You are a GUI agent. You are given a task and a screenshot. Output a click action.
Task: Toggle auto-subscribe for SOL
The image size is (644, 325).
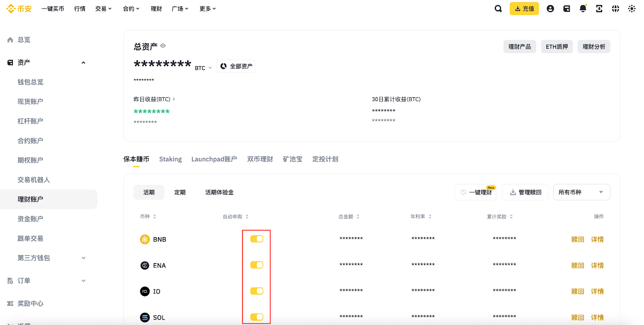[257, 317]
